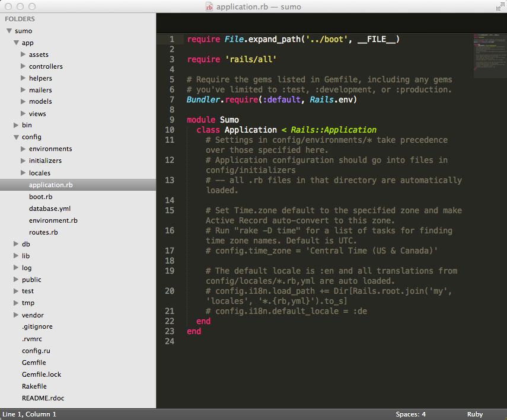
Task: Open the boot.rb file
Action: 42,196
